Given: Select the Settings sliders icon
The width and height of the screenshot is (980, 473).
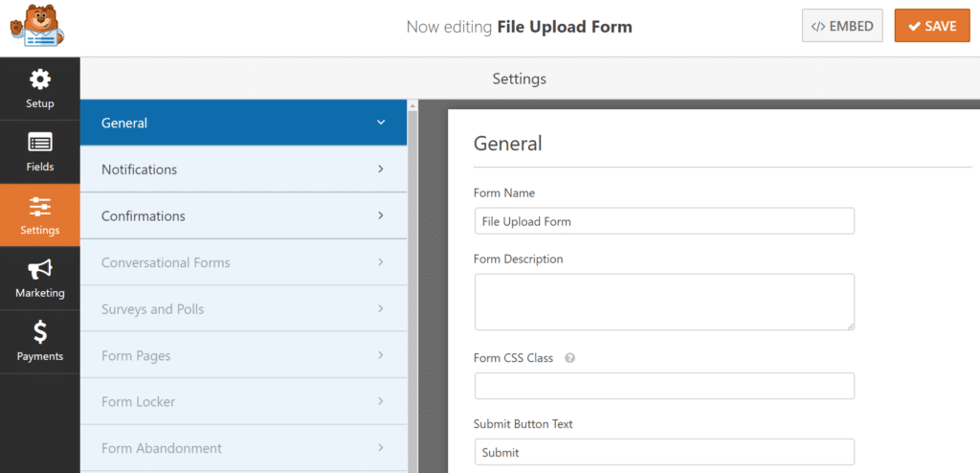Looking at the screenshot, I should [x=39, y=206].
